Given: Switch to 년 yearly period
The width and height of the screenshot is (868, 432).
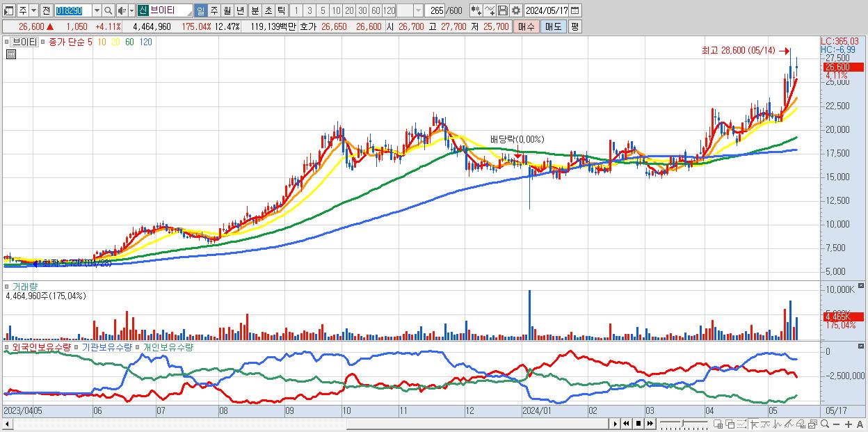Looking at the screenshot, I should click(x=240, y=10).
